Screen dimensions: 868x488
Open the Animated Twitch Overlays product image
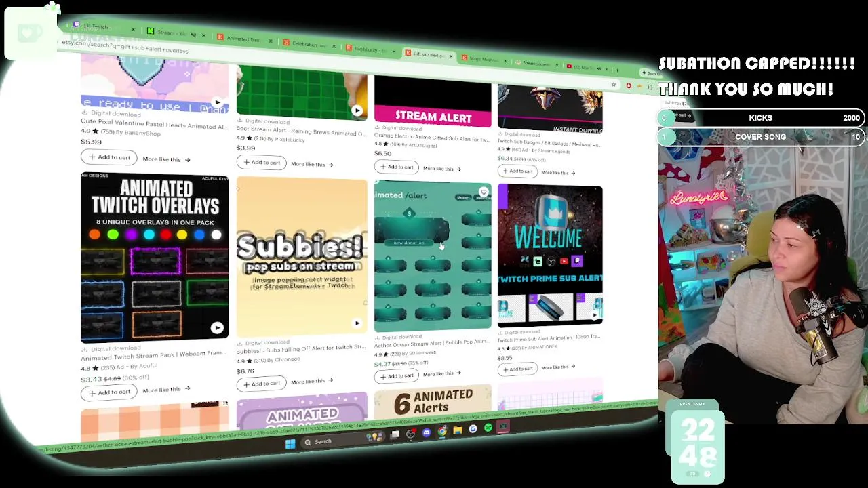155,258
